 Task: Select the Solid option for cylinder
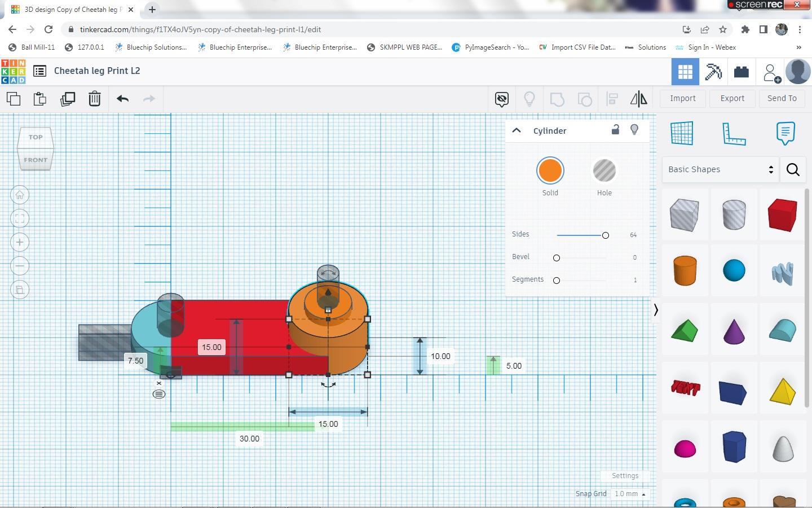(x=550, y=171)
